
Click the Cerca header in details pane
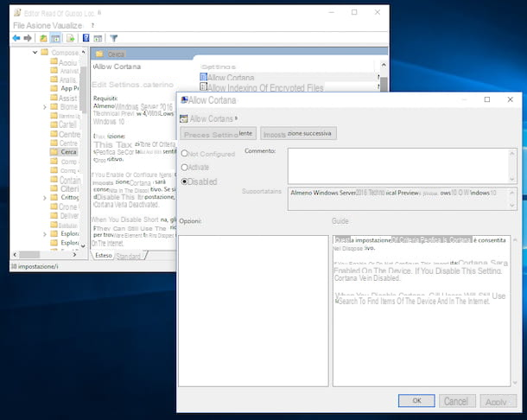coord(116,54)
